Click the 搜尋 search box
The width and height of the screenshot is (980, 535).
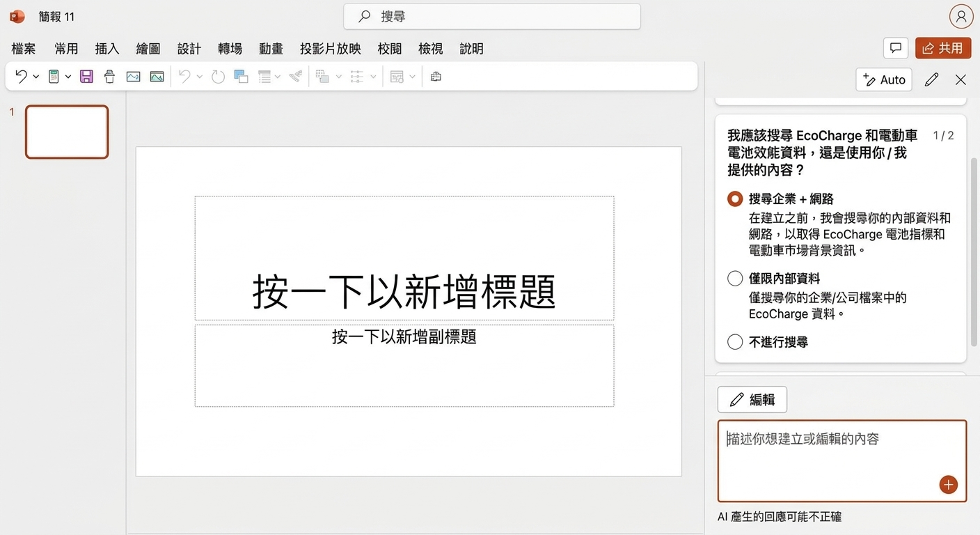coord(492,17)
